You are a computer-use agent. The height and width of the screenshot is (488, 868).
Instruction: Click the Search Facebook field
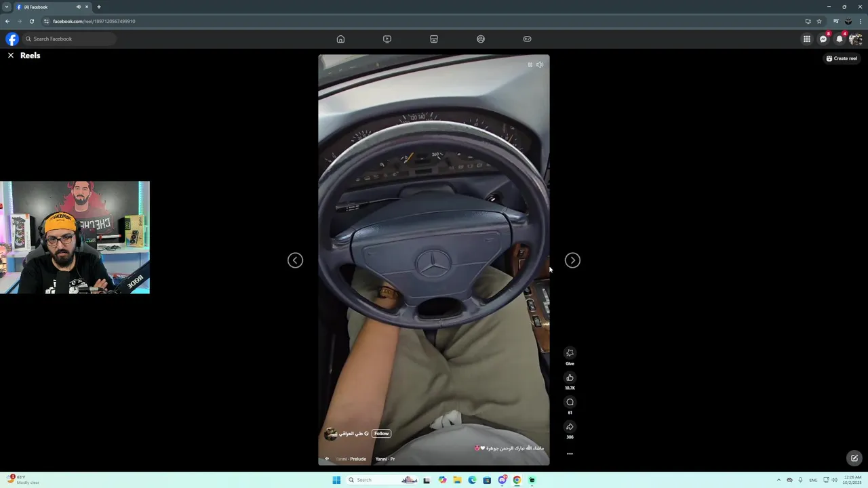click(69, 39)
